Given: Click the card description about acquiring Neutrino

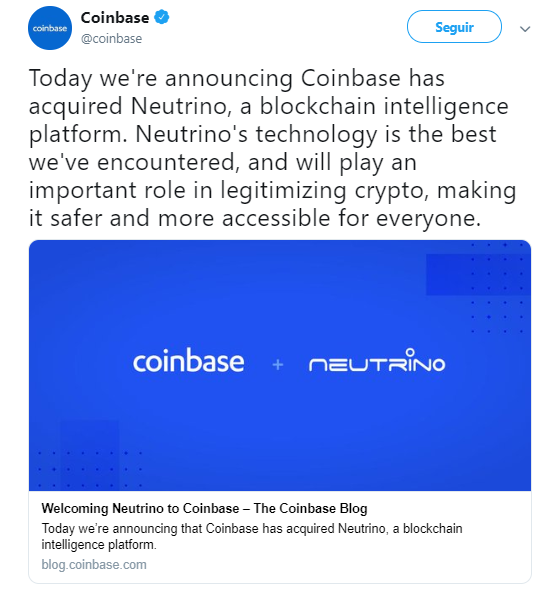Looking at the screenshot, I should pos(252,536).
